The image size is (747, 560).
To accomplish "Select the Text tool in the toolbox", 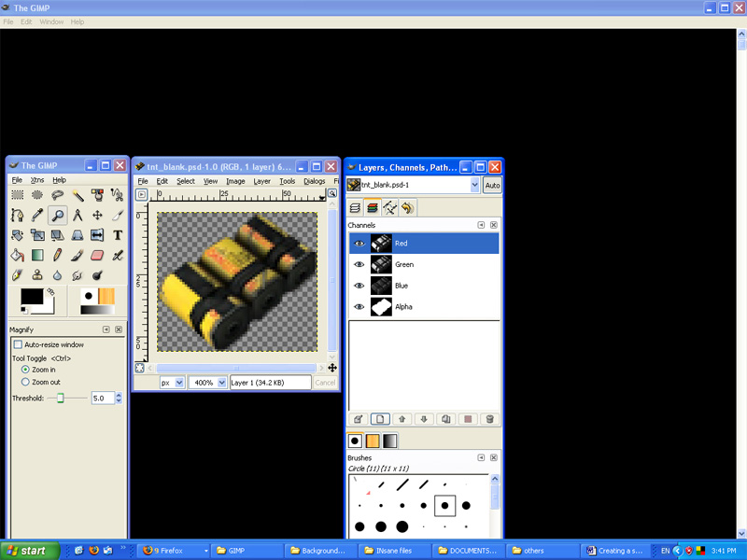I will [x=118, y=235].
